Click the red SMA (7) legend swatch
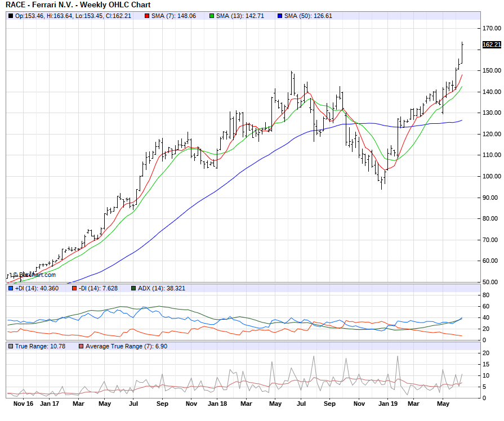 tap(147, 16)
